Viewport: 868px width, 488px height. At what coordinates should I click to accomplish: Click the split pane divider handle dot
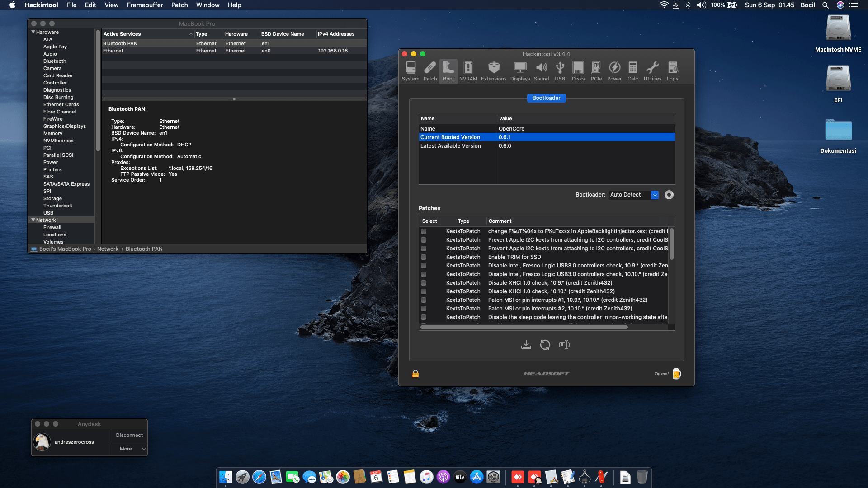pyautogui.click(x=234, y=99)
